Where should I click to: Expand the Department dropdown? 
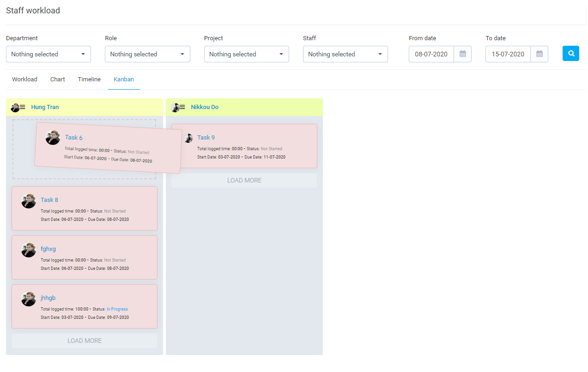[48, 54]
